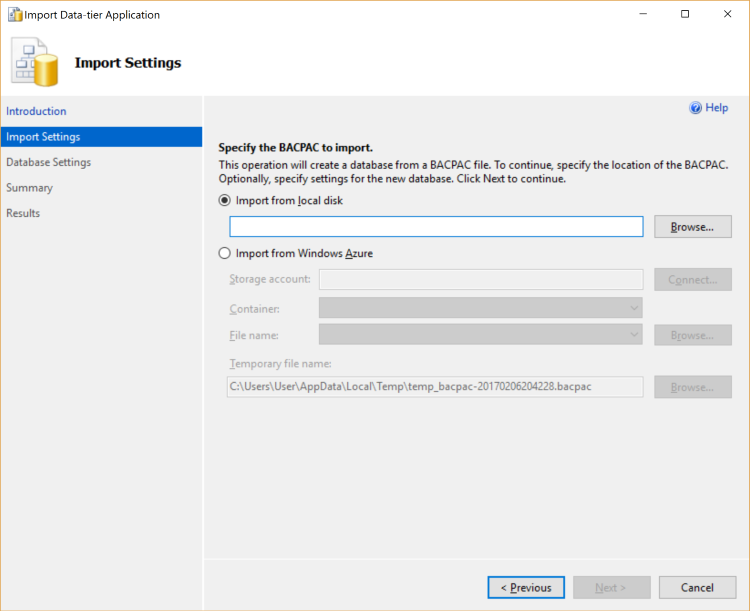750x611 pixels.
Task: Go to Introduction step in sidebar
Action: click(36, 111)
